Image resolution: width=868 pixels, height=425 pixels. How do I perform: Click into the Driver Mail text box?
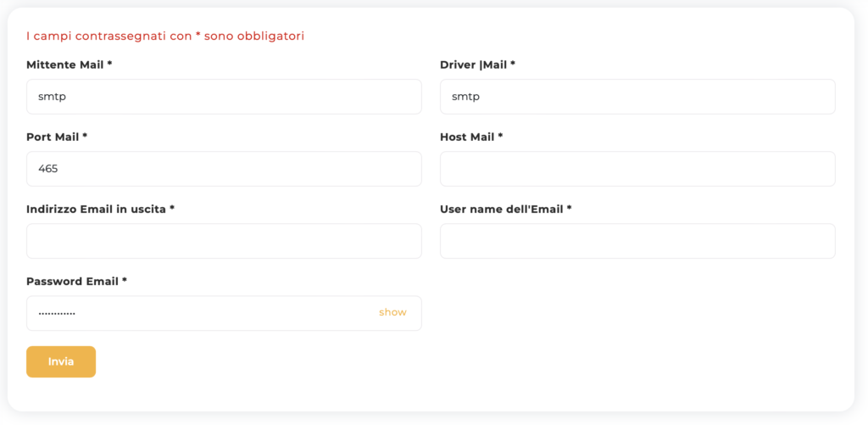click(637, 97)
